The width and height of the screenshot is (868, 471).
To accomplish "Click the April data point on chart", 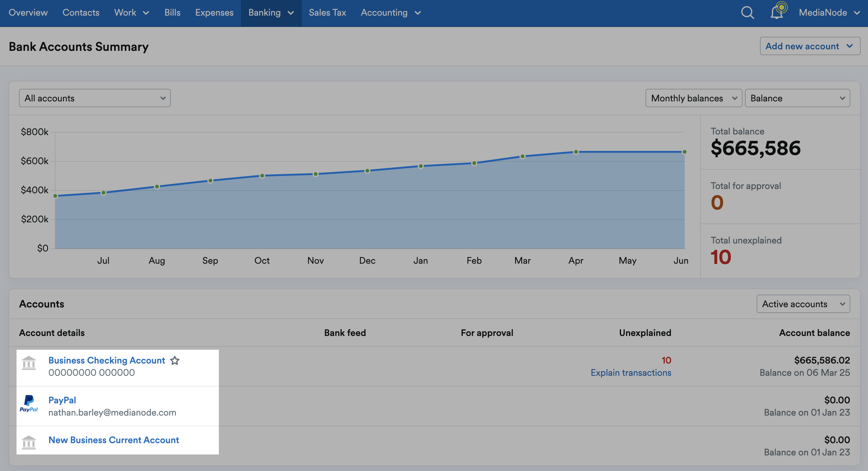I will point(576,152).
